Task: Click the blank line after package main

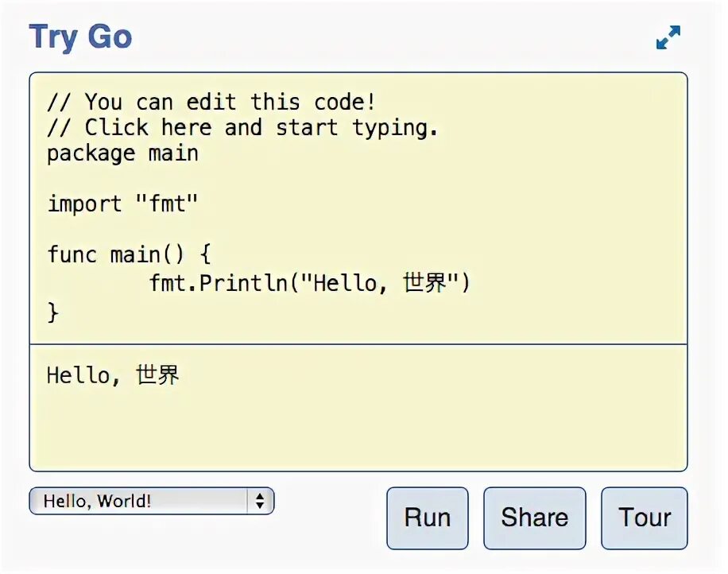Action: click(358, 179)
